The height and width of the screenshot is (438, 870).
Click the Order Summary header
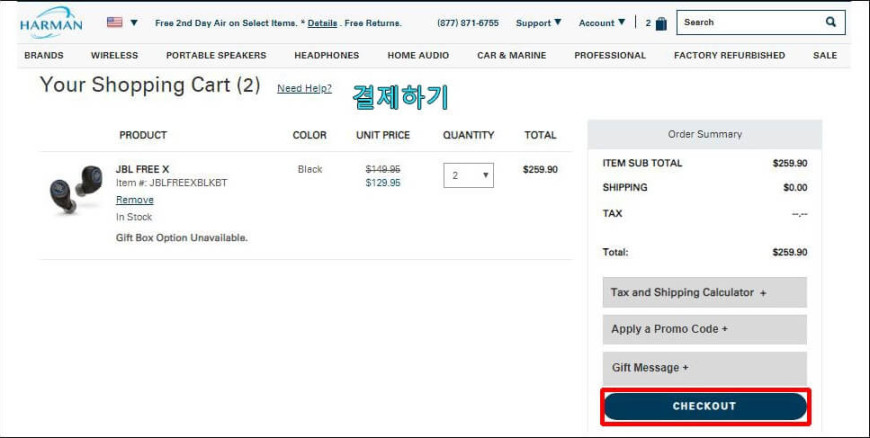click(705, 134)
